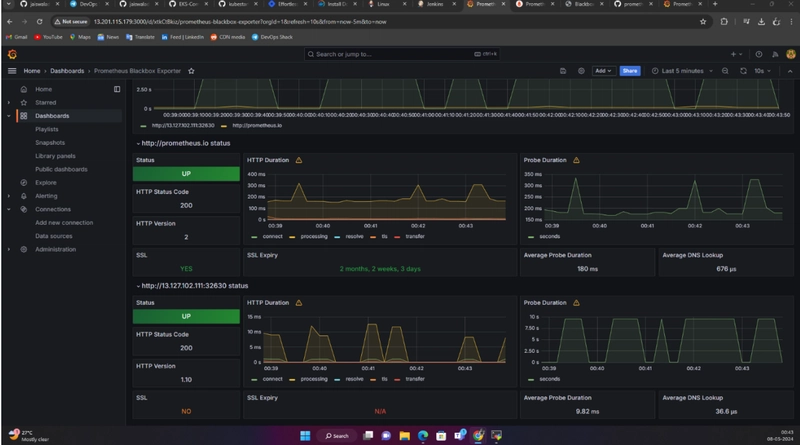Click warning icon on prometheus.io HTTP Duration
800x445 pixels.
click(299, 160)
